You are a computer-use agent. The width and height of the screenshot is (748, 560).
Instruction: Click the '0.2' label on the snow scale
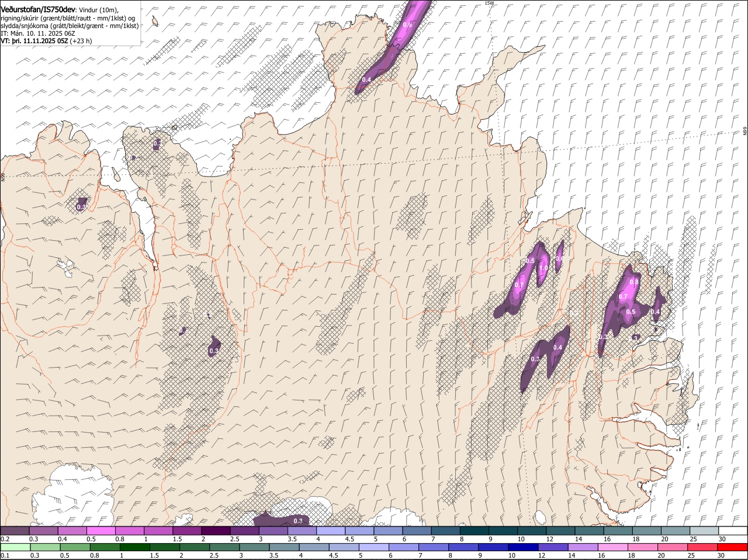tap(5, 539)
